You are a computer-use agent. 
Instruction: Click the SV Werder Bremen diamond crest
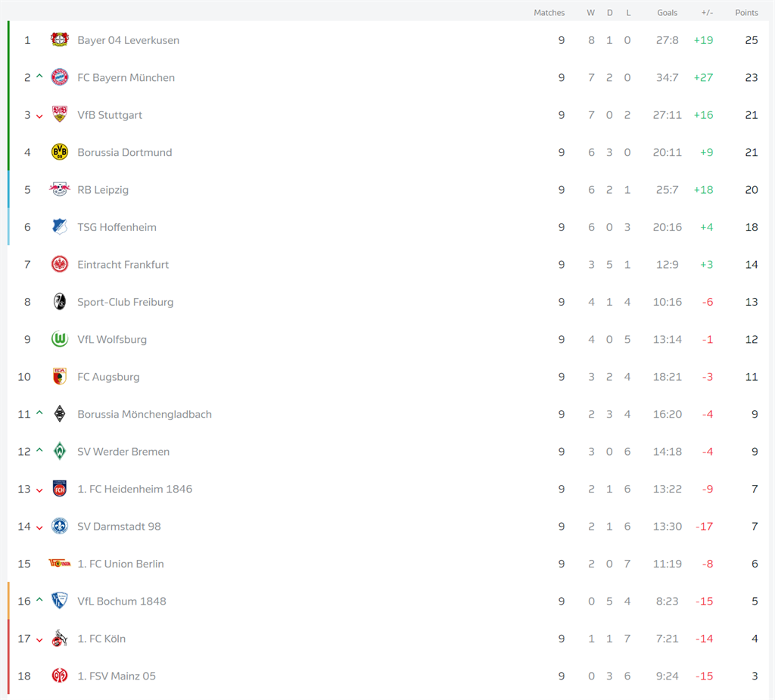60,451
